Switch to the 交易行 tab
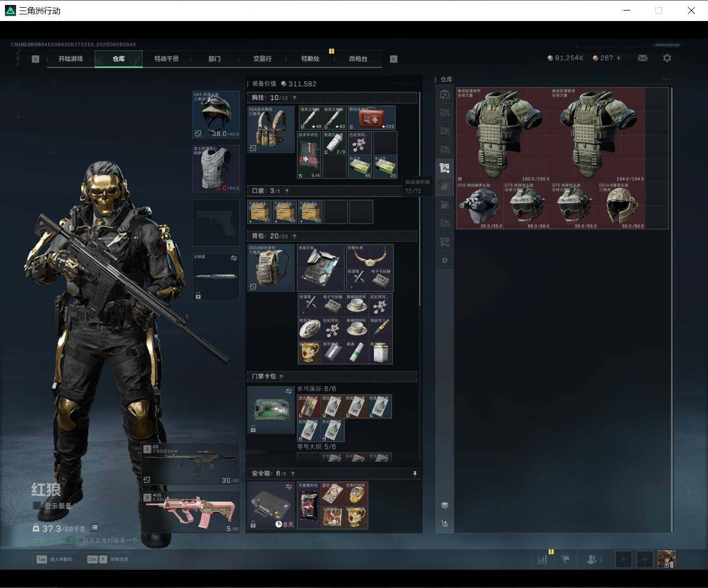The width and height of the screenshot is (708, 588). coord(262,59)
